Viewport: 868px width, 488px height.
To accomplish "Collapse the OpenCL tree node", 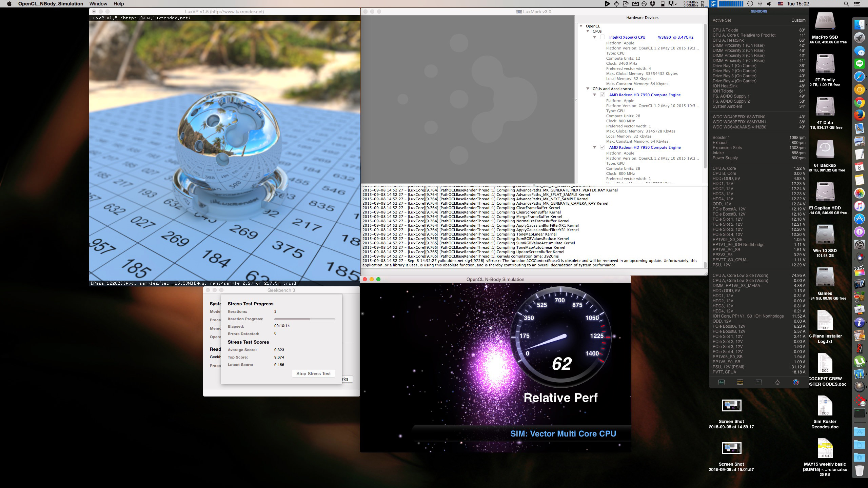I will tap(581, 26).
